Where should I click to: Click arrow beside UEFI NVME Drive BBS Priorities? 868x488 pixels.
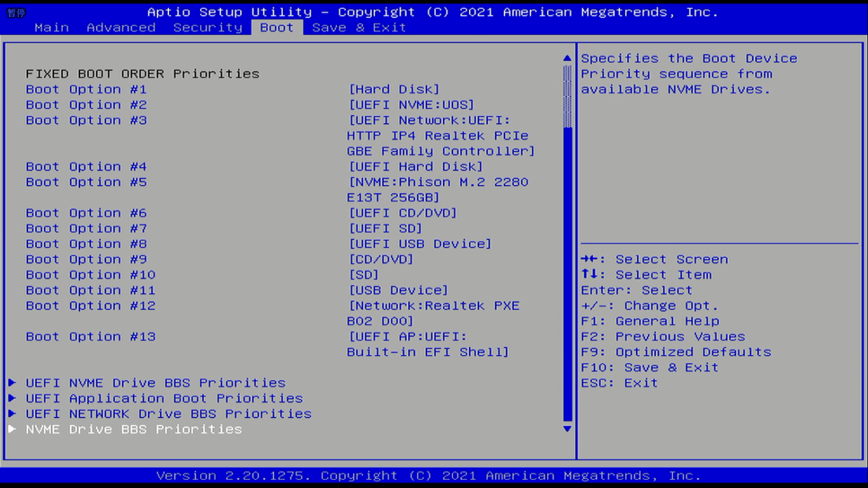[12, 383]
